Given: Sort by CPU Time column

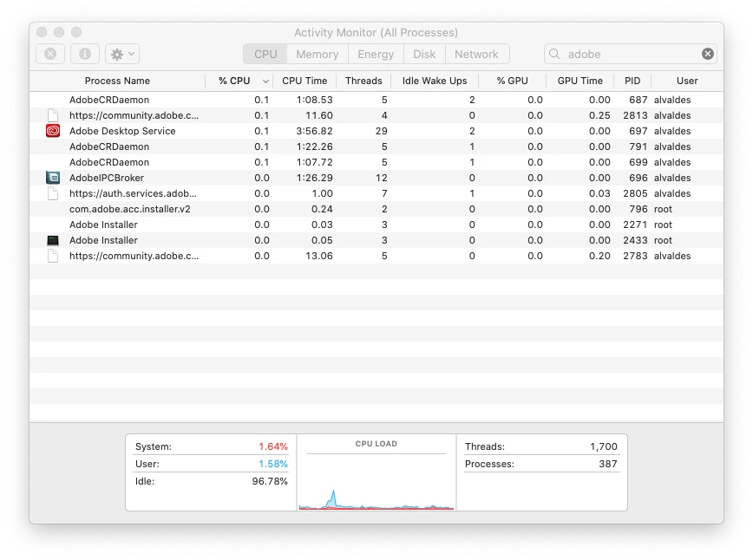Looking at the screenshot, I should click(x=304, y=81).
